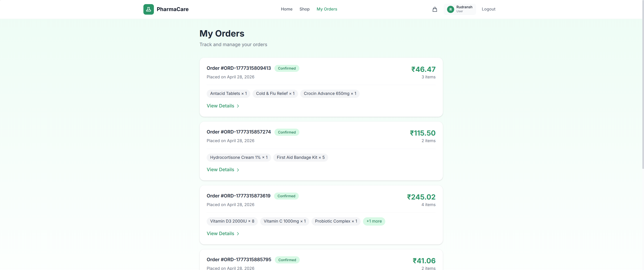The image size is (644, 270).
Task: Select the Crocin Advance 650mg × 1 chip
Action: (330, 94)
